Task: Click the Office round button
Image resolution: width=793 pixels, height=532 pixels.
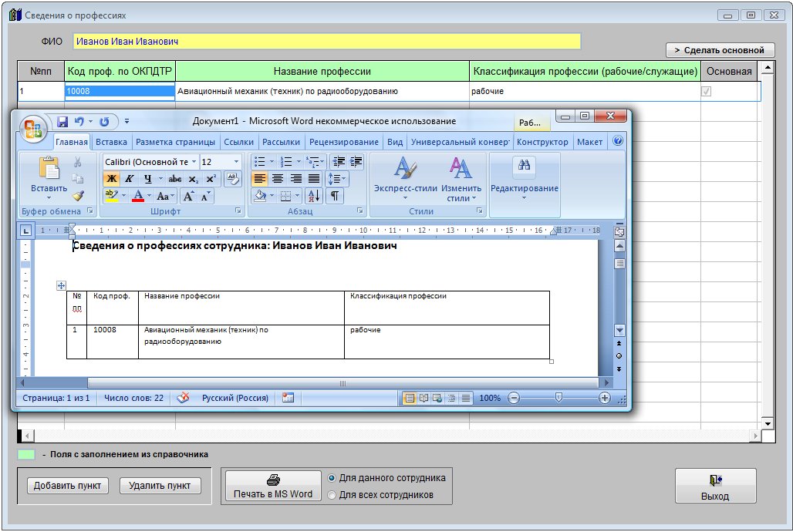Action: click(33, 128)
